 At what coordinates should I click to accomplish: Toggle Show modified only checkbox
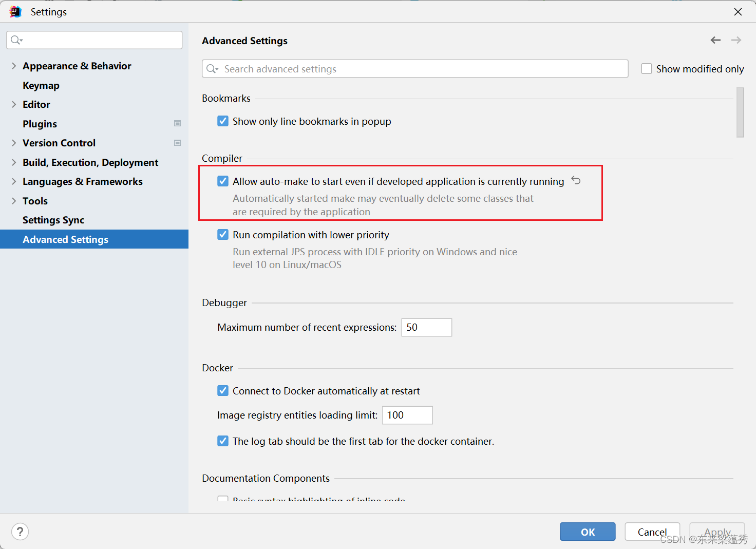point(647,69)
